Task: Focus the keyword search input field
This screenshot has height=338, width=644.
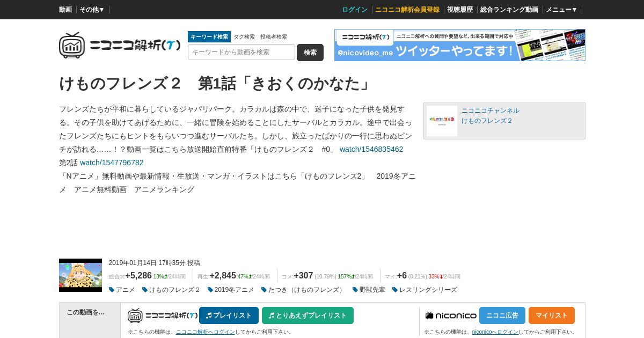Action: click(x=241, y=52)
